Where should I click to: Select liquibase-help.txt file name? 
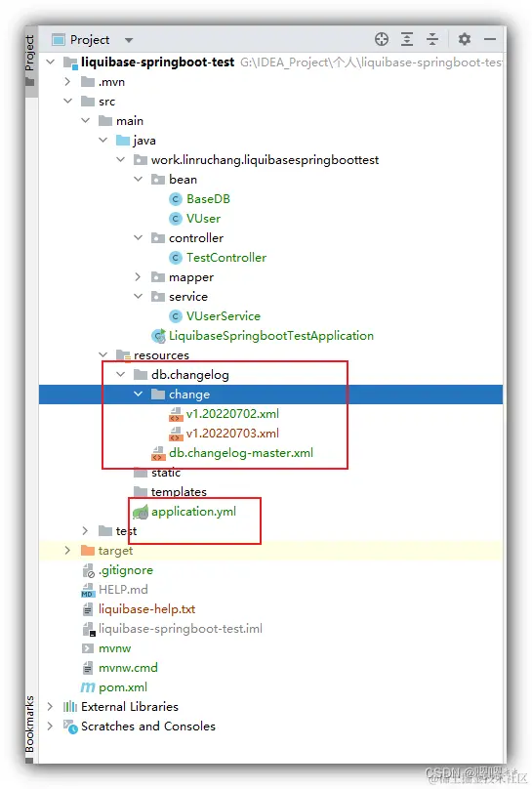146,609
